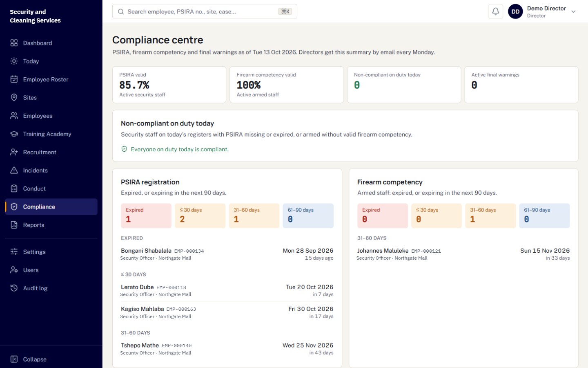Click the Incidents warning triangle icon
The width and height of the screenshot is (588, 368).
[14, 171]
